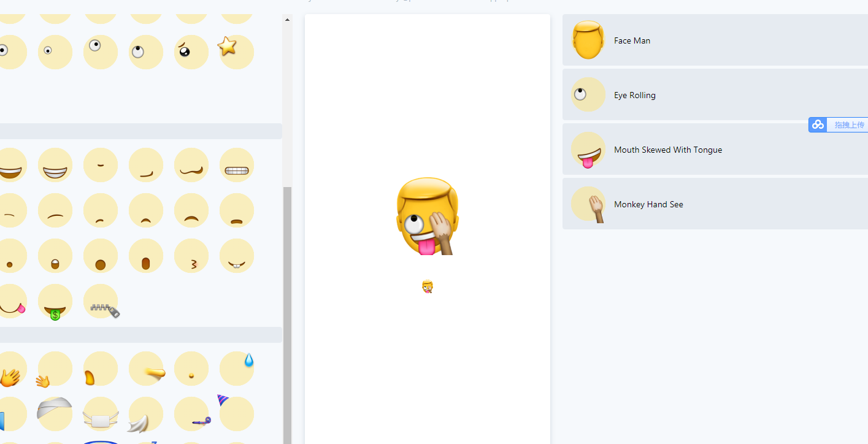Choose the tall oval open mouth
The image size is (868, 444).
click(x=146, y=256)
